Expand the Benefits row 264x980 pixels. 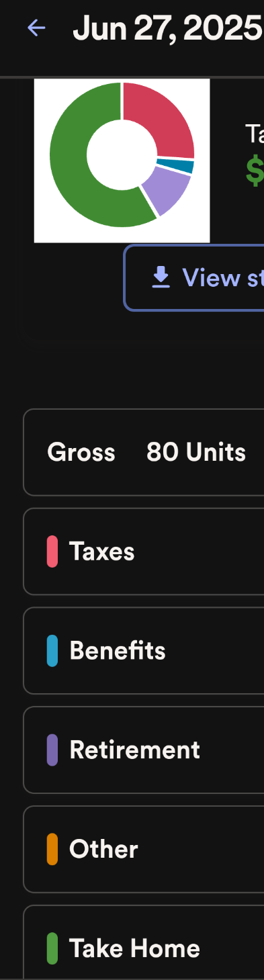point(144,651)
